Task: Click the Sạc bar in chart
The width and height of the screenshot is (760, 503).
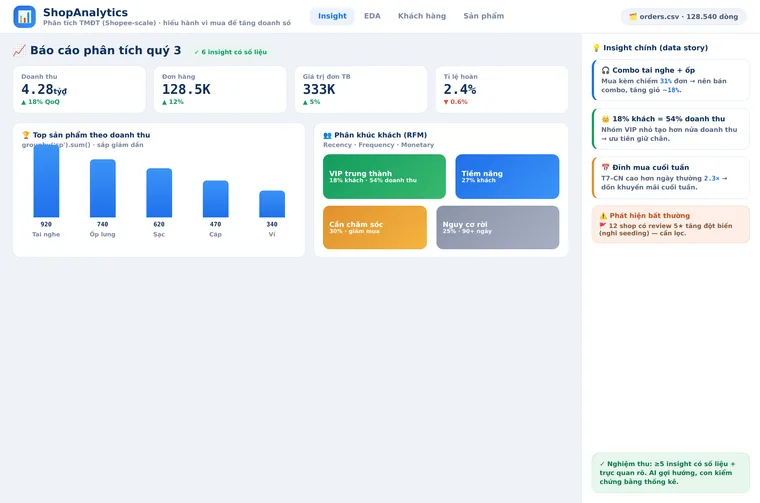Action: 159,192
